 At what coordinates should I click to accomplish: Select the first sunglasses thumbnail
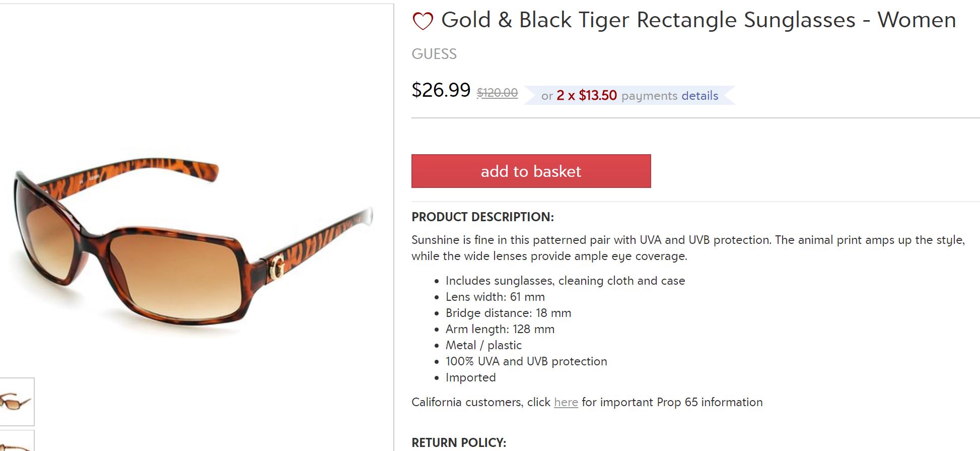pyautogui.click(x=16, y=402)
